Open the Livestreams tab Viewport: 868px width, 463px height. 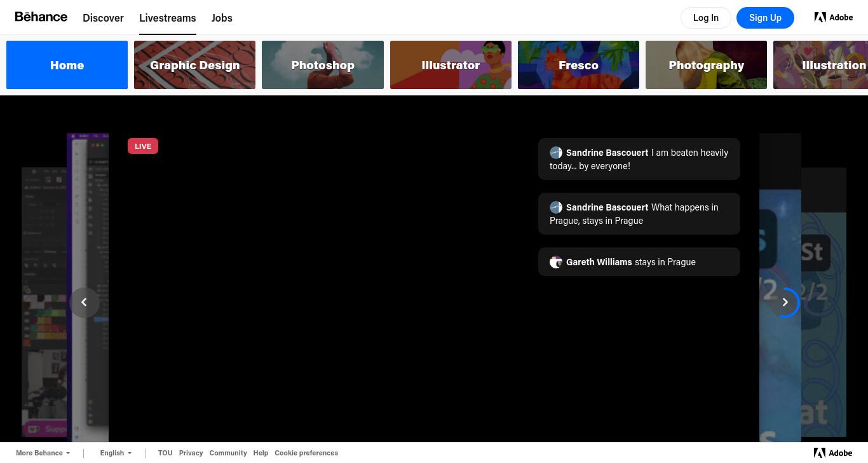click(x=168, y=18)
